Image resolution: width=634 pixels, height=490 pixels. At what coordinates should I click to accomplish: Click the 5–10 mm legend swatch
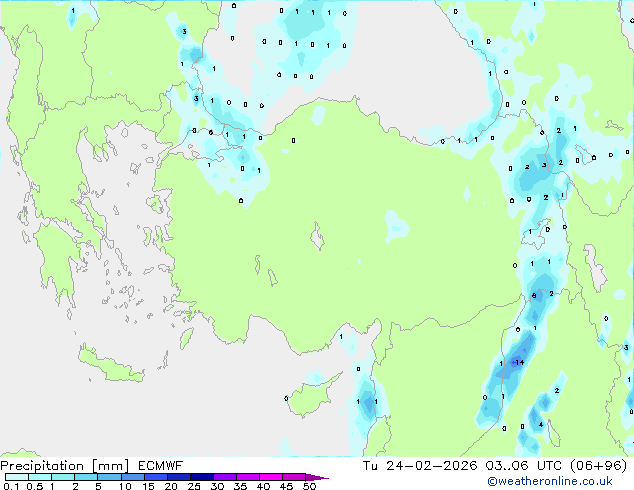tap(109, 477)
